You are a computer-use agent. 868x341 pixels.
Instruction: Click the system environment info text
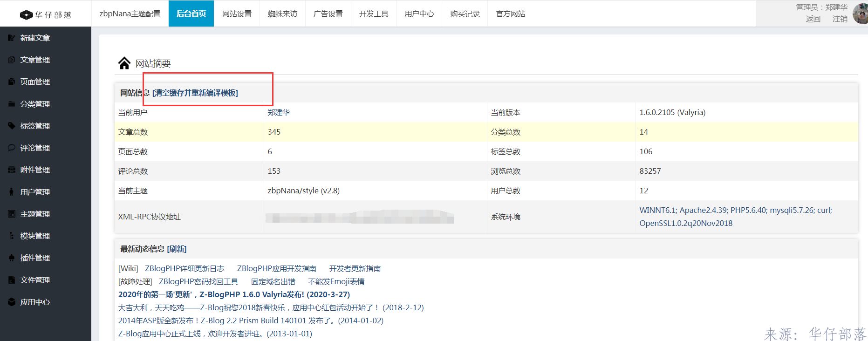(x=736, y=217)
